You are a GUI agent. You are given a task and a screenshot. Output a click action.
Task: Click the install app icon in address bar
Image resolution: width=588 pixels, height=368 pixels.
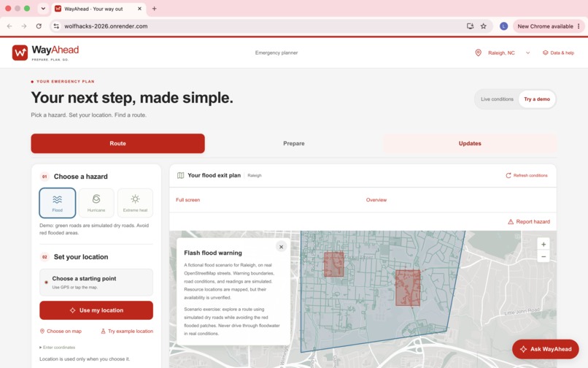click(470, 26)
